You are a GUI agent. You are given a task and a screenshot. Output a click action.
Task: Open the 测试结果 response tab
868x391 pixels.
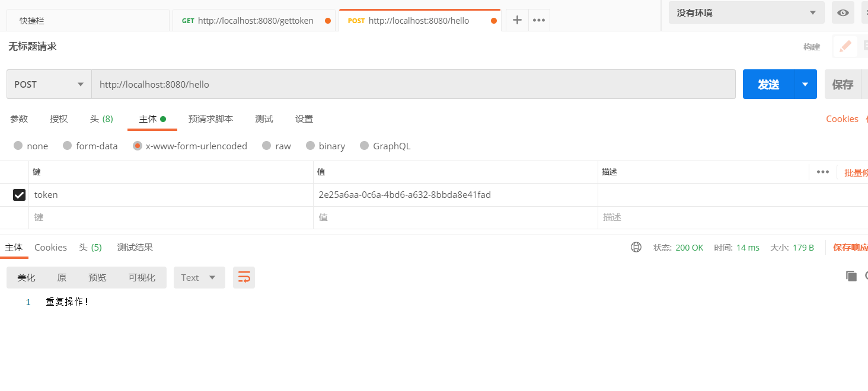(x=135, y=247)
